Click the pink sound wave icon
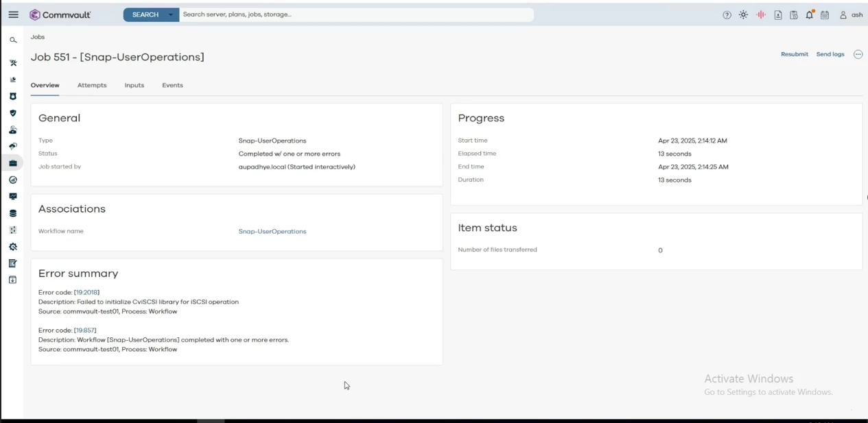Viewport: 868px width, 423px height. 761,15
